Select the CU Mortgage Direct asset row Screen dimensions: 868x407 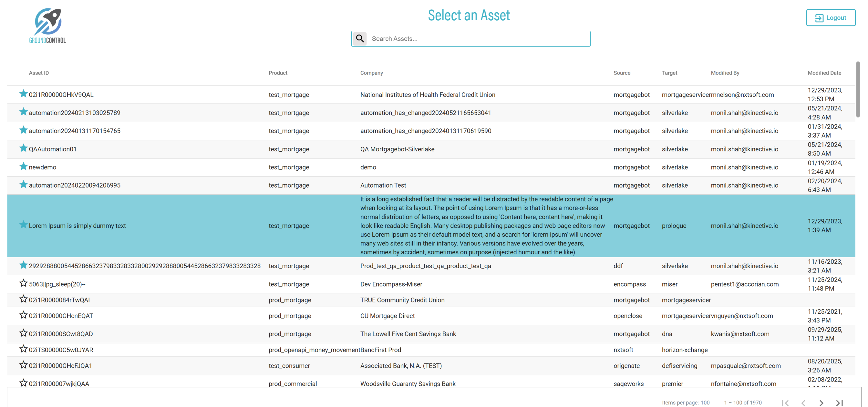387,316
